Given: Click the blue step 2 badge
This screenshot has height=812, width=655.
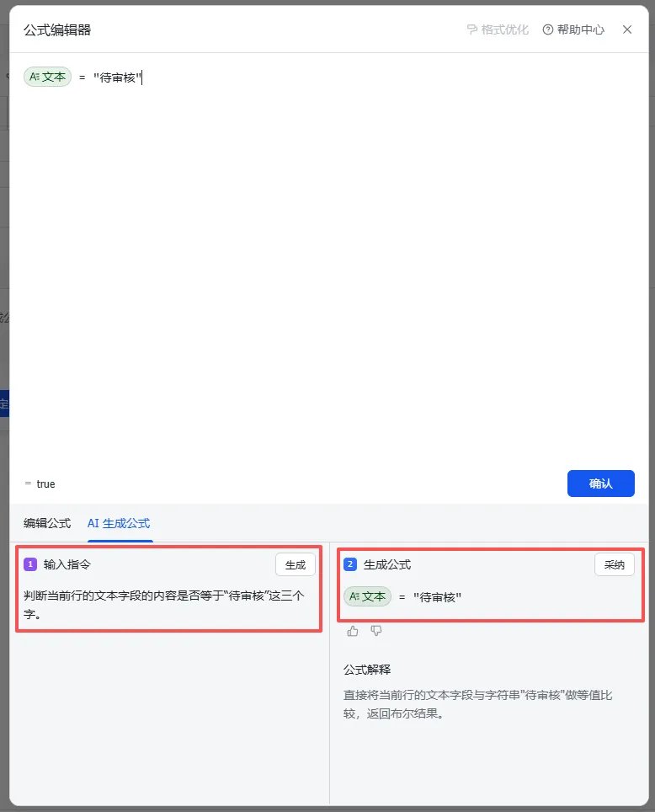Looking at the screenshot, I should (x=350, y=564).
